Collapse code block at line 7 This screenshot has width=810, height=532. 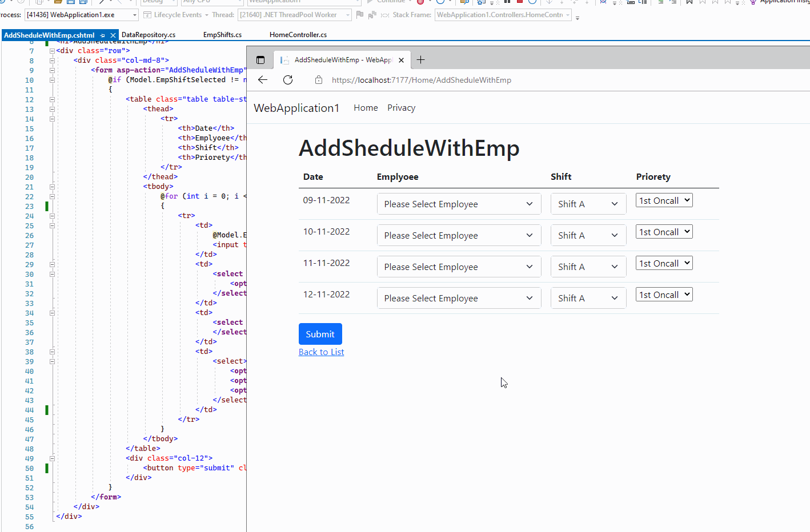(52, 51)
